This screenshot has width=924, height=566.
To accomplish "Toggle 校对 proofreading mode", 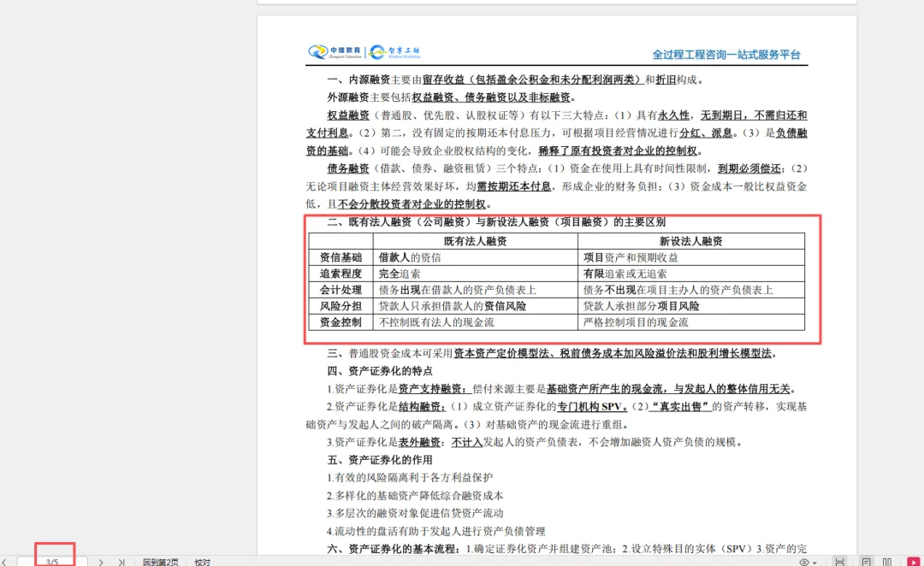I will [202, 563].
